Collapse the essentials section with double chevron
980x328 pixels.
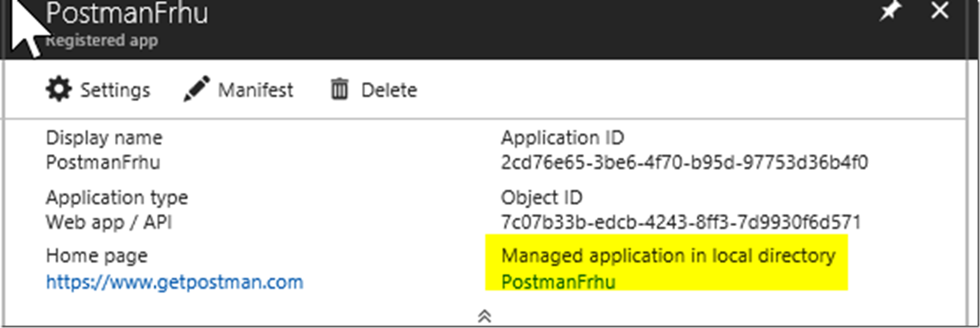484,316
